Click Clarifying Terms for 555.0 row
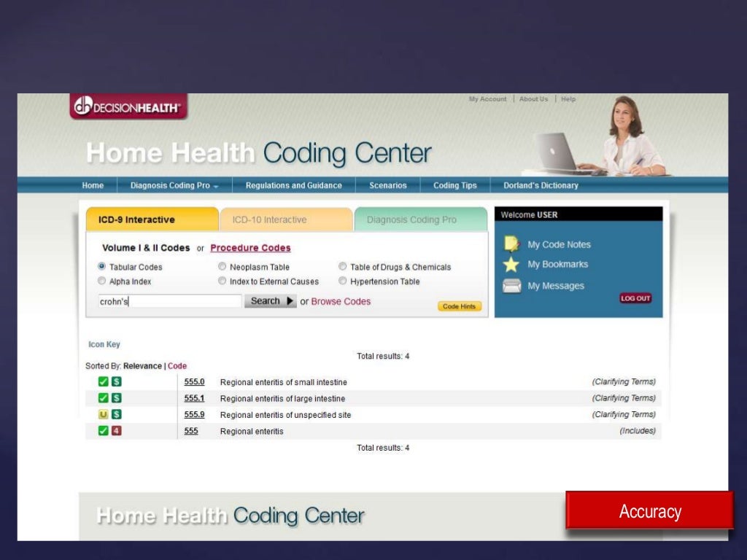 tap(624, 382)
